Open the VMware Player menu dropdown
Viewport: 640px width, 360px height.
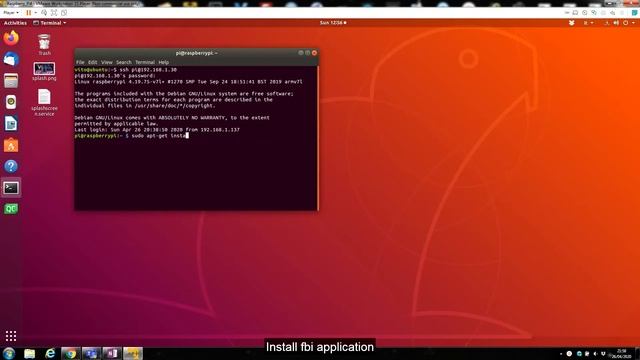11,13
